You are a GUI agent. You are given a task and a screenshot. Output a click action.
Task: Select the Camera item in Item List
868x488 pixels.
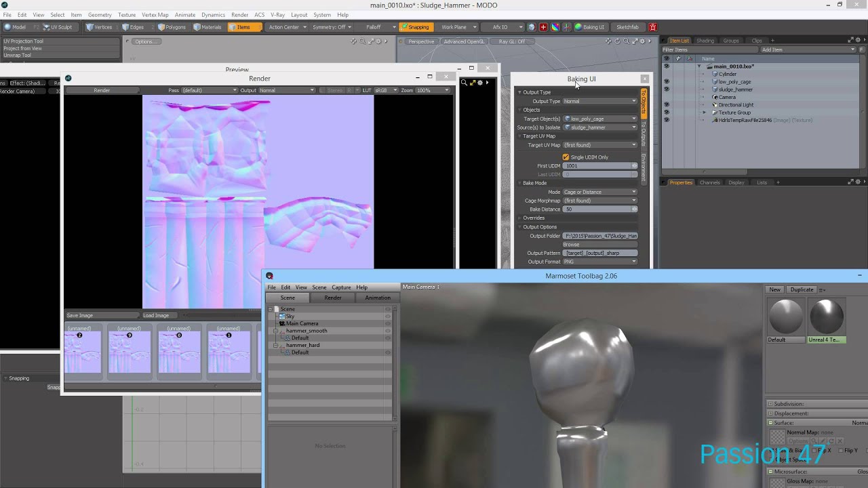(726, 97)
